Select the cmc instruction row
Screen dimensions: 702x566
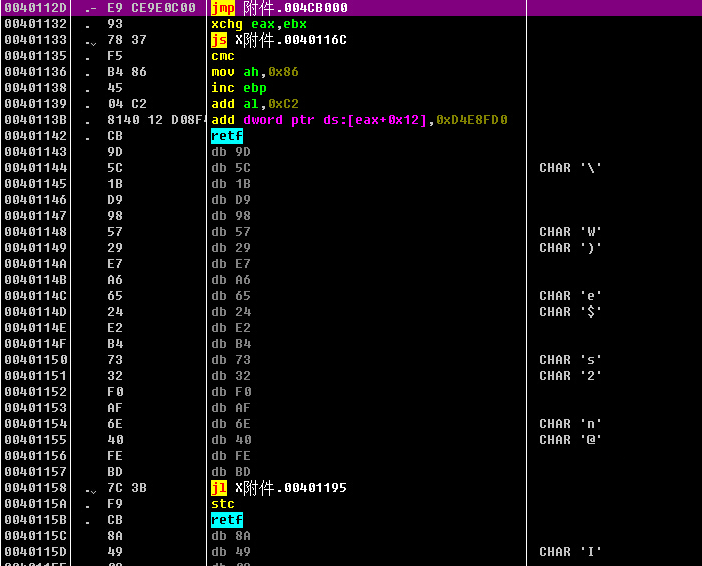pos(223,56)
